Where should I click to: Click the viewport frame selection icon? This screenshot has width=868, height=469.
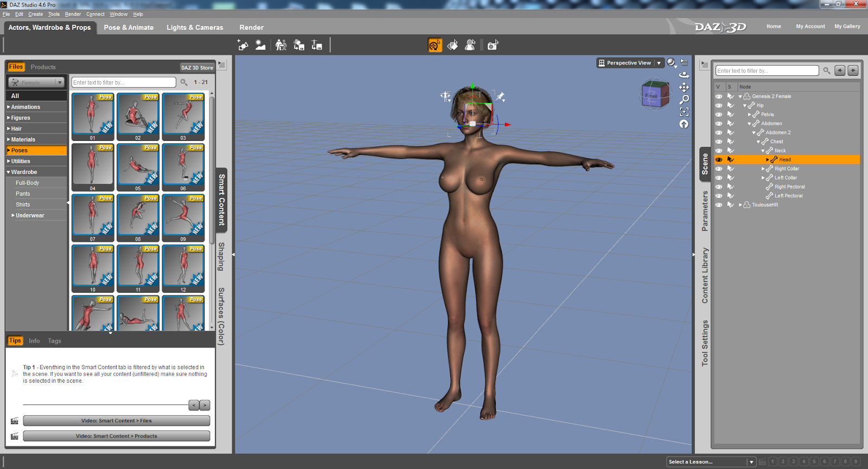click(684, 112)
